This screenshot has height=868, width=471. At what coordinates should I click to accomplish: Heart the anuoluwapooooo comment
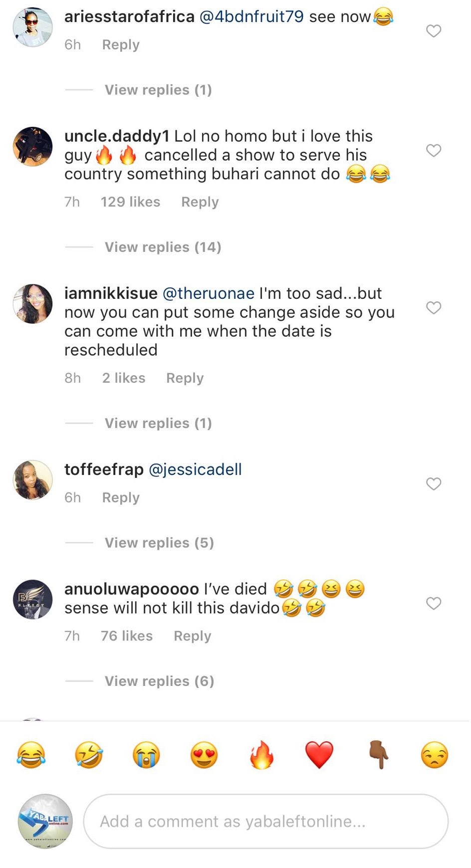point(434,603)
